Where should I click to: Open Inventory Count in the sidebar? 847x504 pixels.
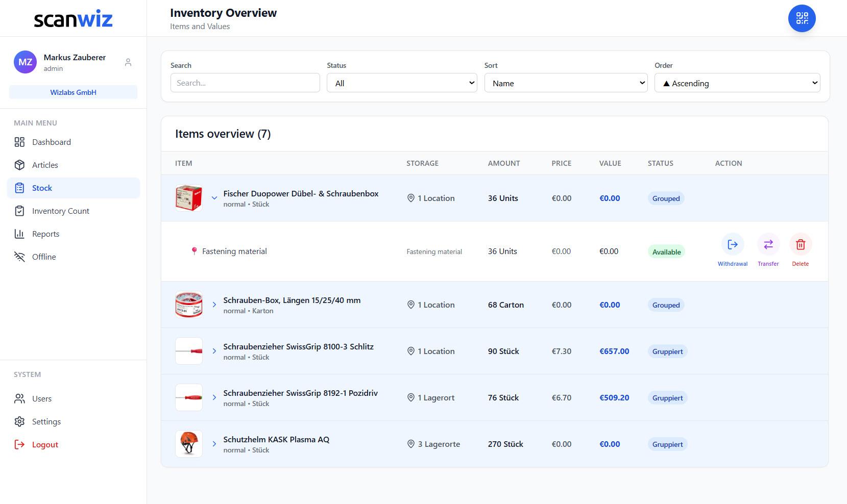[60, 211]
